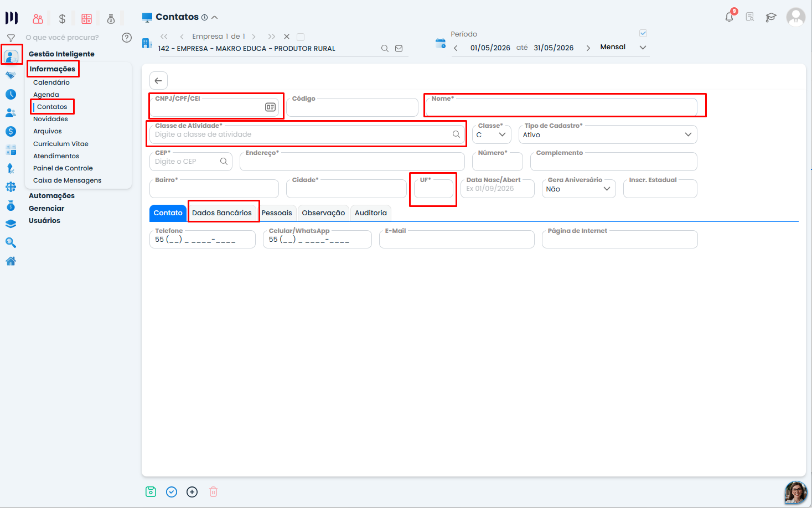Open Painel de Controle menu item
This screenshot has height=508, width=812.
click(x=63, y=168)
